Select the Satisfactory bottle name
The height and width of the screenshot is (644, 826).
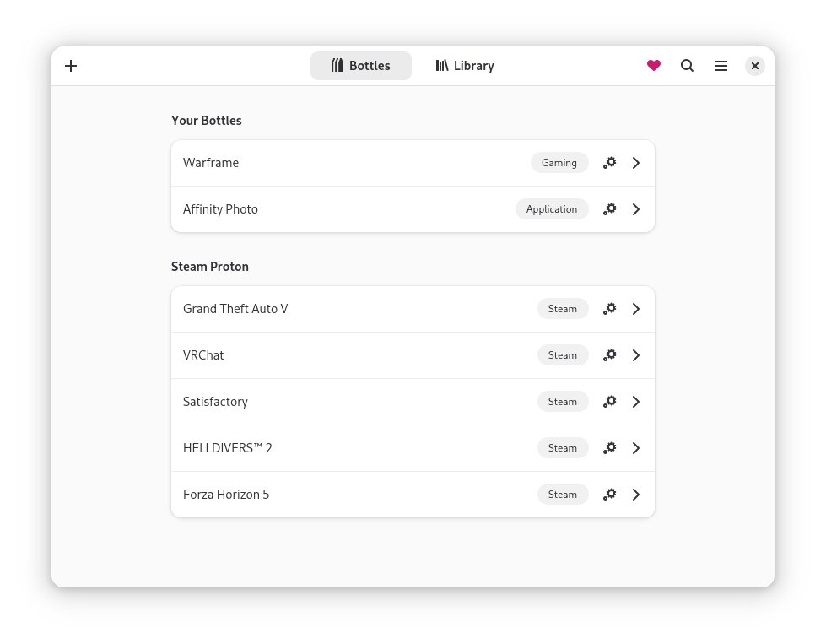[215, 402]
